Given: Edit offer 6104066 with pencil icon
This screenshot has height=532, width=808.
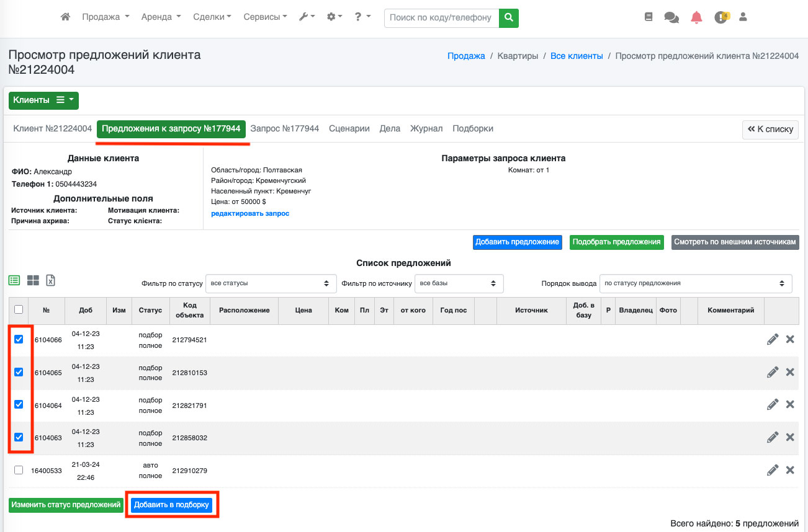Looking at the screenshot, I should 773,339.
